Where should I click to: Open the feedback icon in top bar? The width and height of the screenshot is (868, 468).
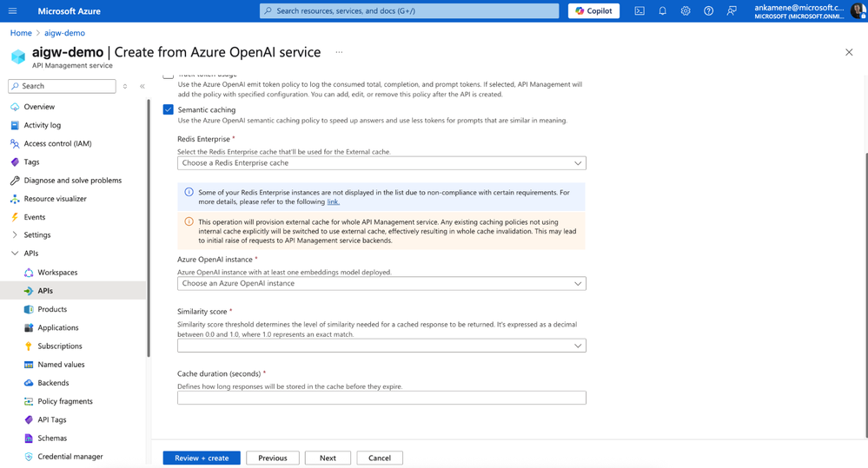pos(732,10)
